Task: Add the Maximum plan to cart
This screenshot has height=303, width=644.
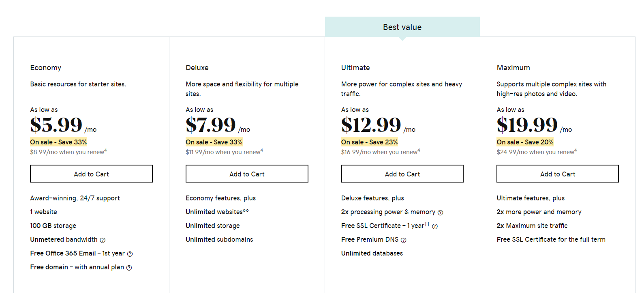Action: tap(557, 174)
